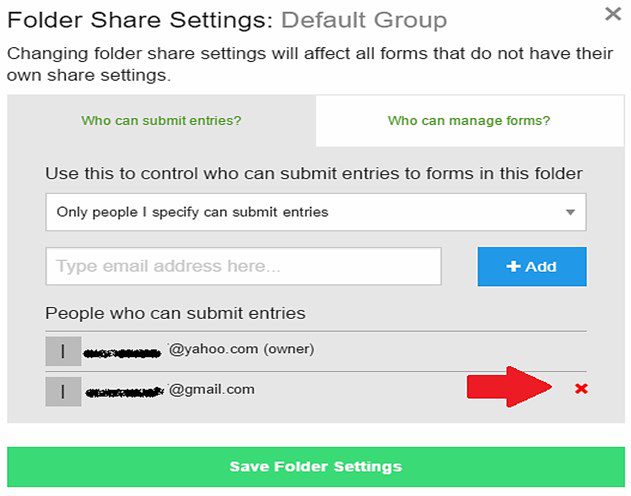
Task: Click the '(owner)' label next to yahoo.com
Action: pos(289,349)
